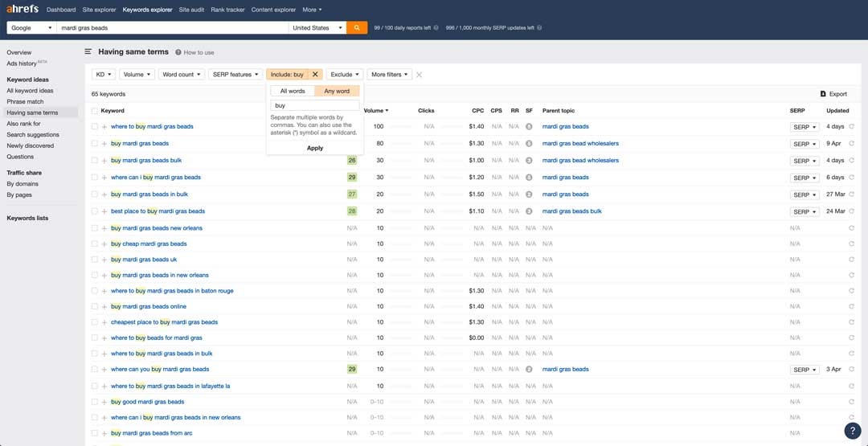The image size is (868, 446).
Task: Go to Site explorer in top navigation
Action: pyautogui.click(x=99, y=10)
